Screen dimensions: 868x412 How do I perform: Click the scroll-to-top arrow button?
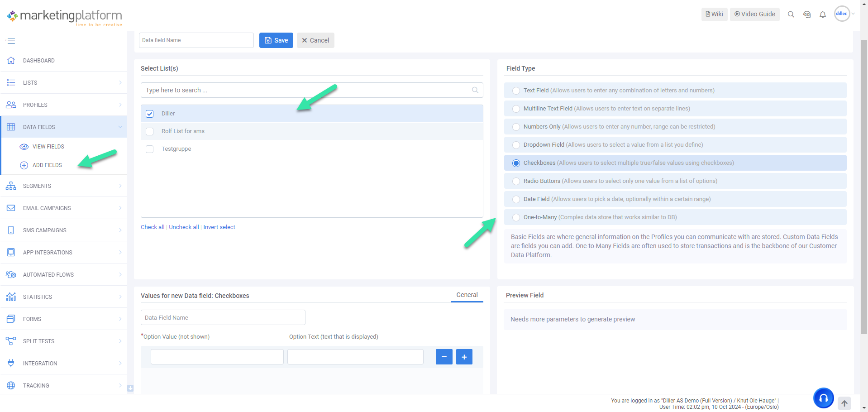(x=844, y=403)
